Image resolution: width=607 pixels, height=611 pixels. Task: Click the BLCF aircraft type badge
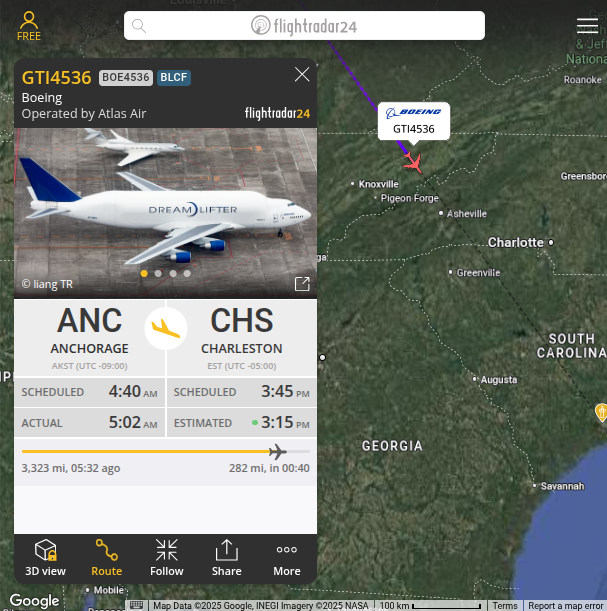[x=174, y=78]
